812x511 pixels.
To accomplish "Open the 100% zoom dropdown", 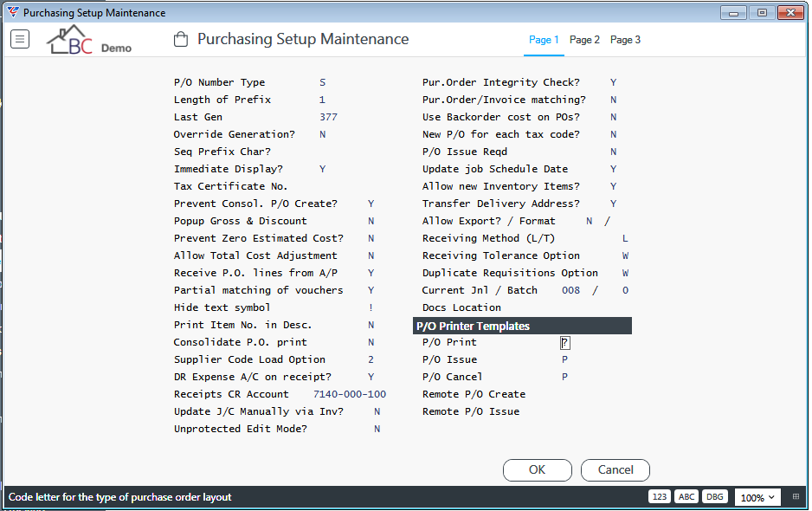I will coord(757,497).
